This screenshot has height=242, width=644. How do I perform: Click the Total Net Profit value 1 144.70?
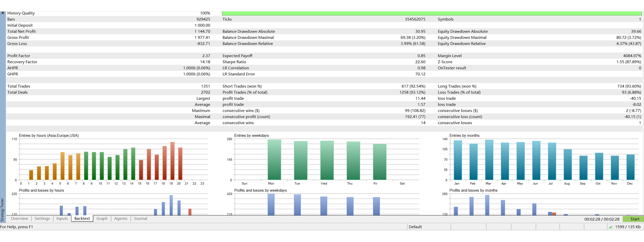(202, 31)
